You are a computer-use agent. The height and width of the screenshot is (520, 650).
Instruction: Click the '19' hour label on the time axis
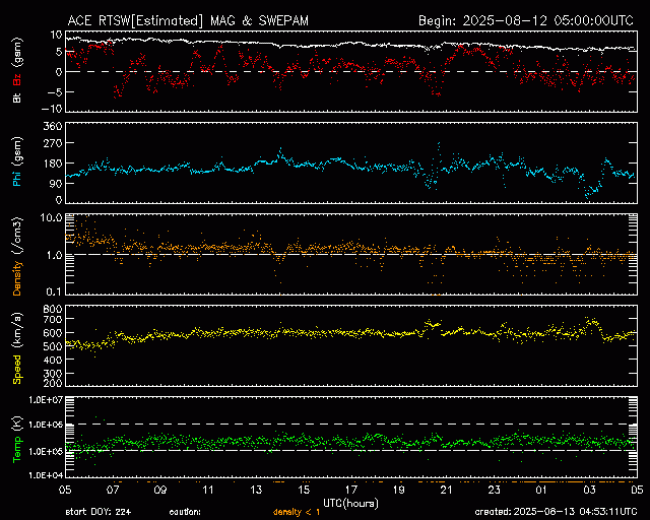click(x=399, y=490)
